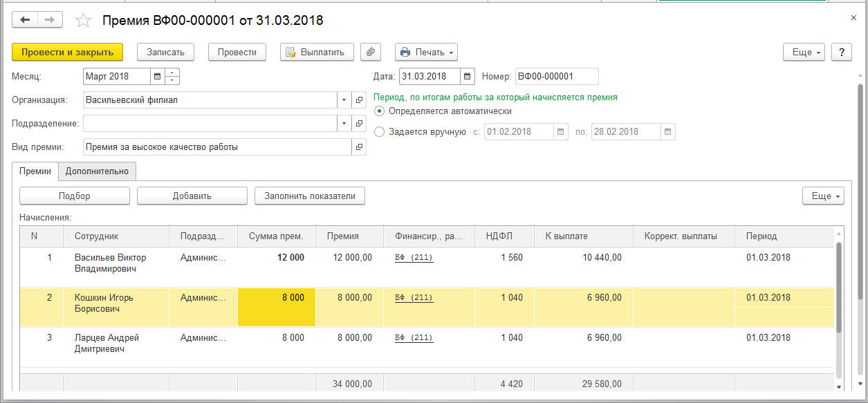The image size is (868, 403).
Task: Click the Номер input field
Action: click(x=556, y=76)
